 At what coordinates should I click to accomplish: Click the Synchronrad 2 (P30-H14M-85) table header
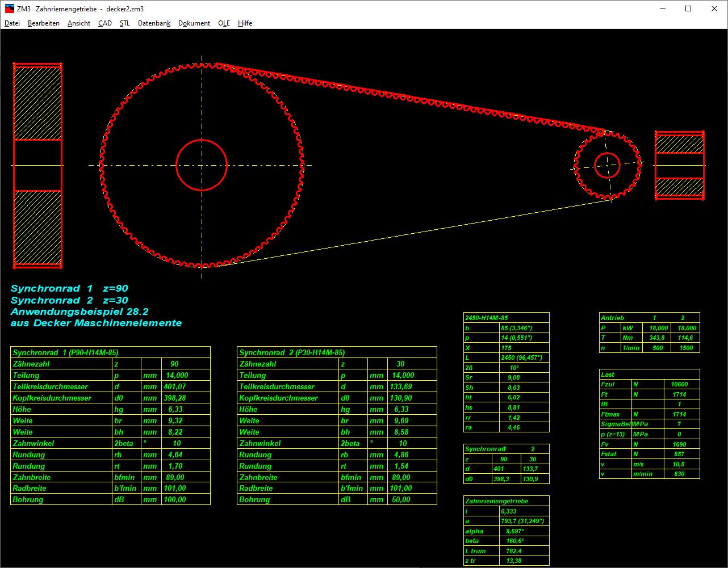pos(337,352)
